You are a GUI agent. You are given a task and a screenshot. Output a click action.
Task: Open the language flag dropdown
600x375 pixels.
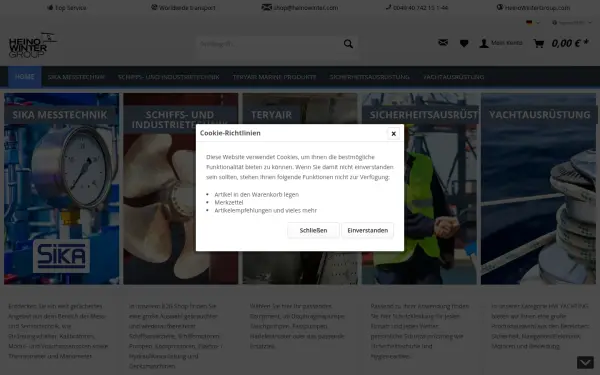[533, 23]
